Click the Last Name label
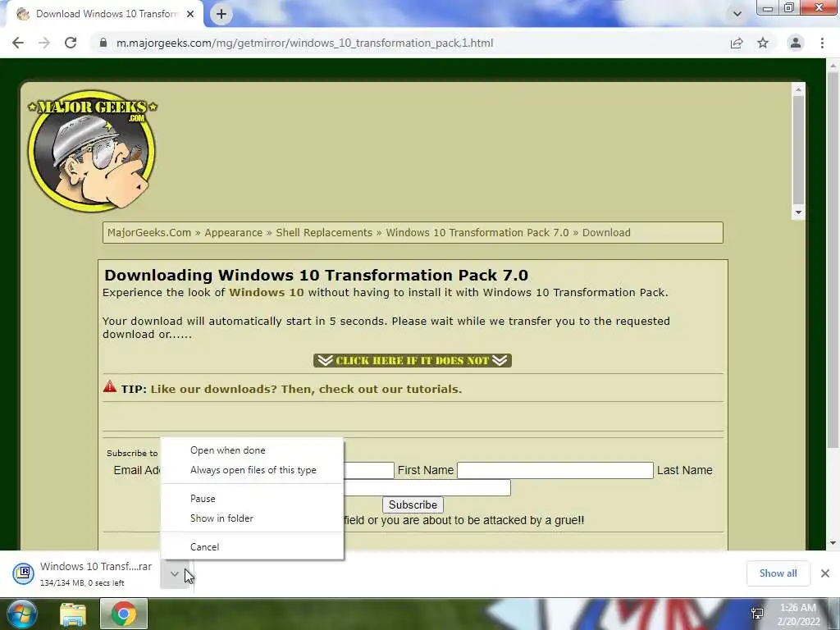 [x=685, y=470]
